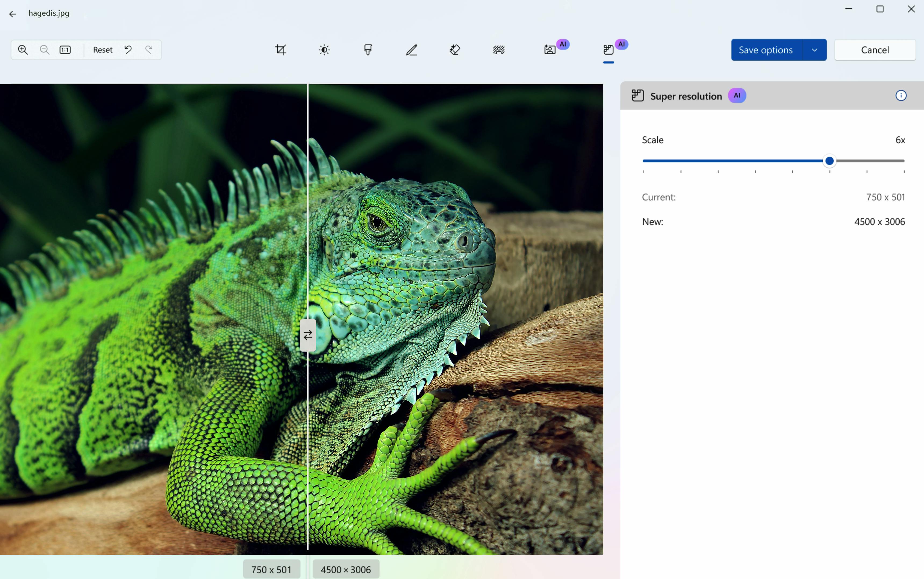The width and height of the screenshot is (924, 579).
Task: Expand the Save options dropdown arrow
Action: [814, 50]
